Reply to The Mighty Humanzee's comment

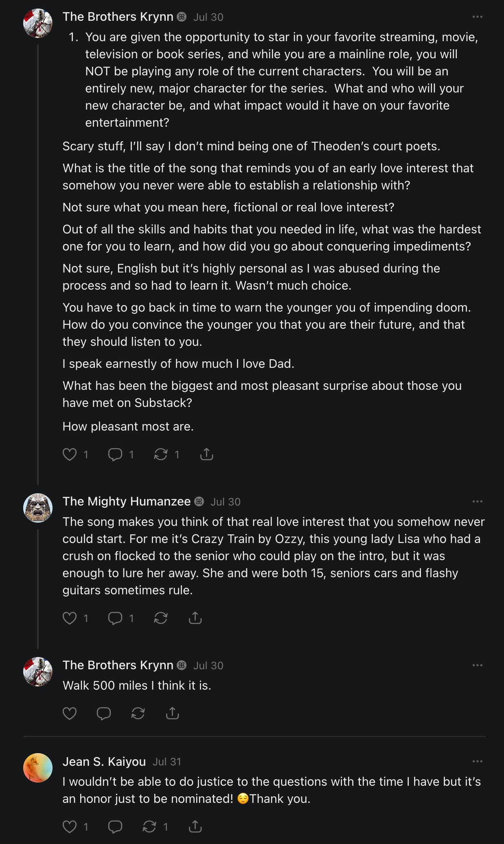click(x=115, y=618)
